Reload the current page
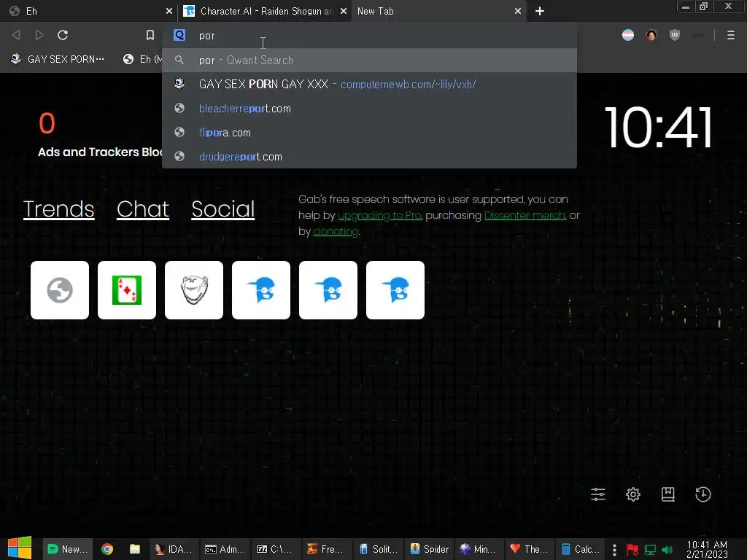This screenshot has height=560, width=747. pyautogui.click(x=63, y=35)
